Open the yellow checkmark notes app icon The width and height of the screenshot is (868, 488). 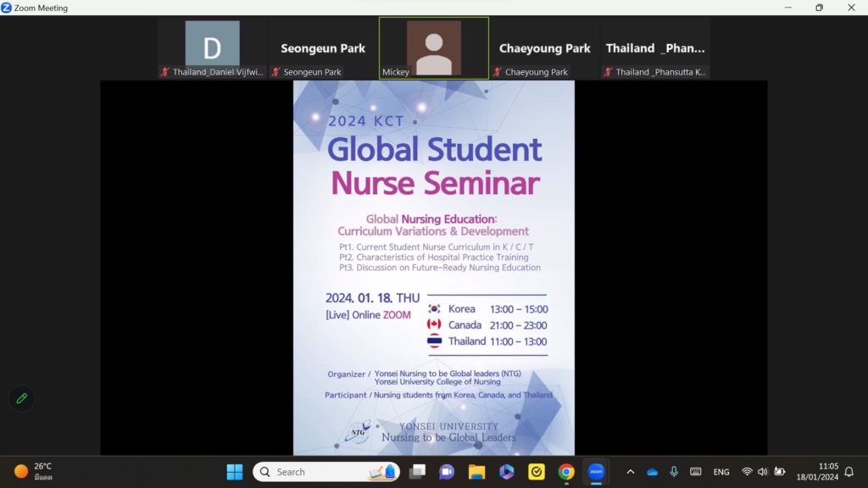[537, 472]
